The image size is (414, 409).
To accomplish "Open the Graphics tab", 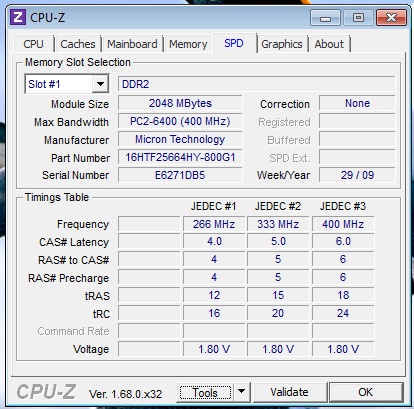I will click(x=282, y=44).
